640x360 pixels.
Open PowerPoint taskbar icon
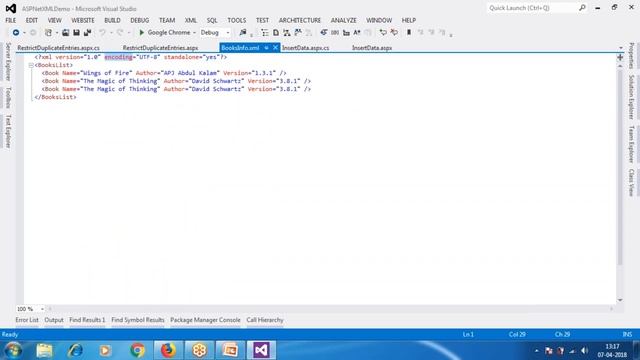[x=230, y=350]
